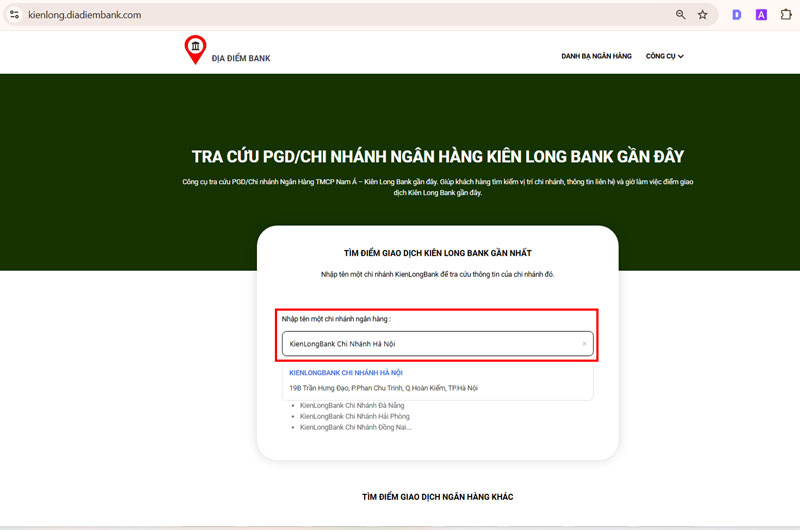Select the KienLongBank Chi Nhánh Hà Nội suggestion

coord(345,373)
